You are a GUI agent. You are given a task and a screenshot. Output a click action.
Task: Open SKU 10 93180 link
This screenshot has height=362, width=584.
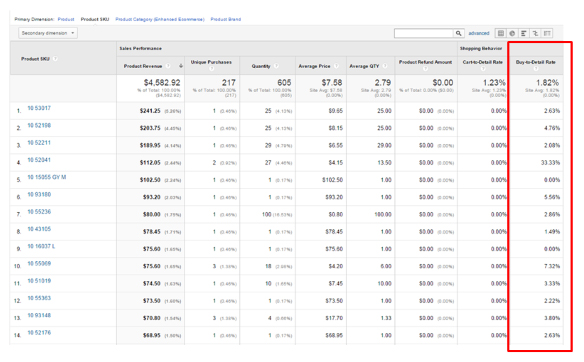pos(39,194)
